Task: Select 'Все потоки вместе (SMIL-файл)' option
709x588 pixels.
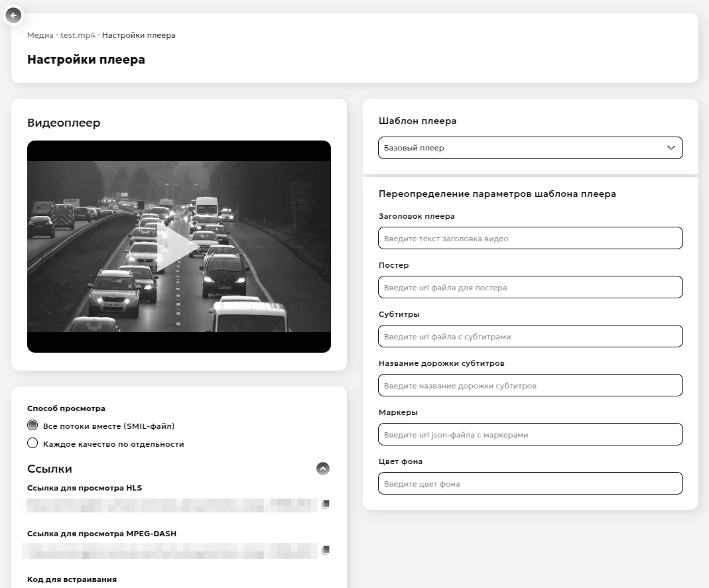Action: pos(32,426)
